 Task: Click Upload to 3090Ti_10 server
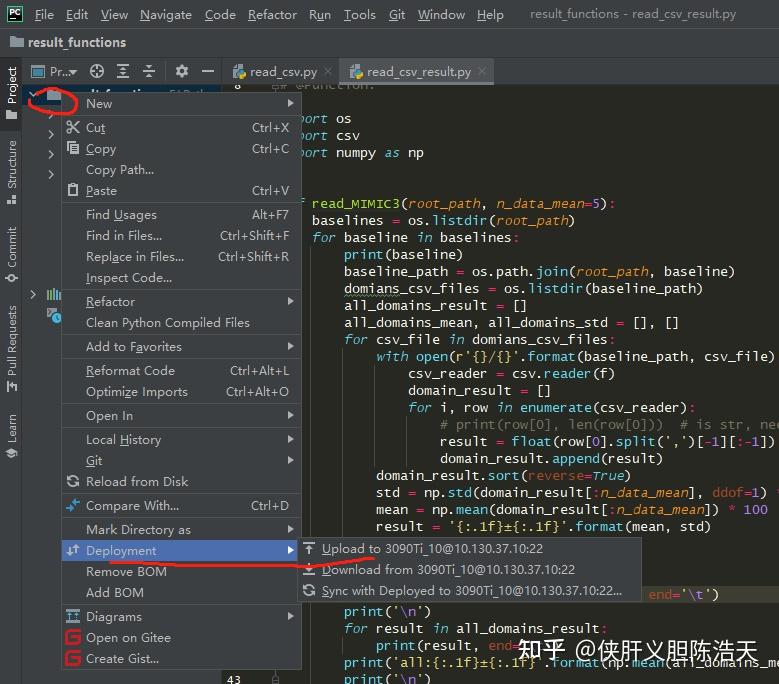point(469,548)
